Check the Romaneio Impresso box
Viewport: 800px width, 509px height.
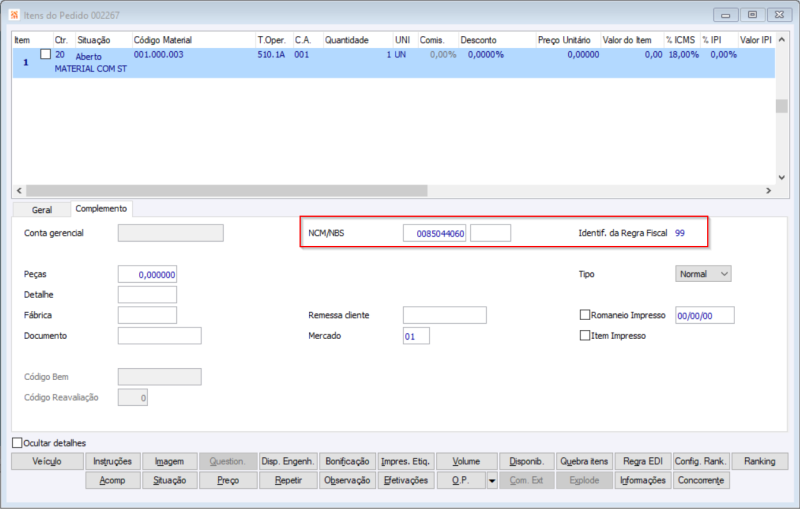point(585,315)
